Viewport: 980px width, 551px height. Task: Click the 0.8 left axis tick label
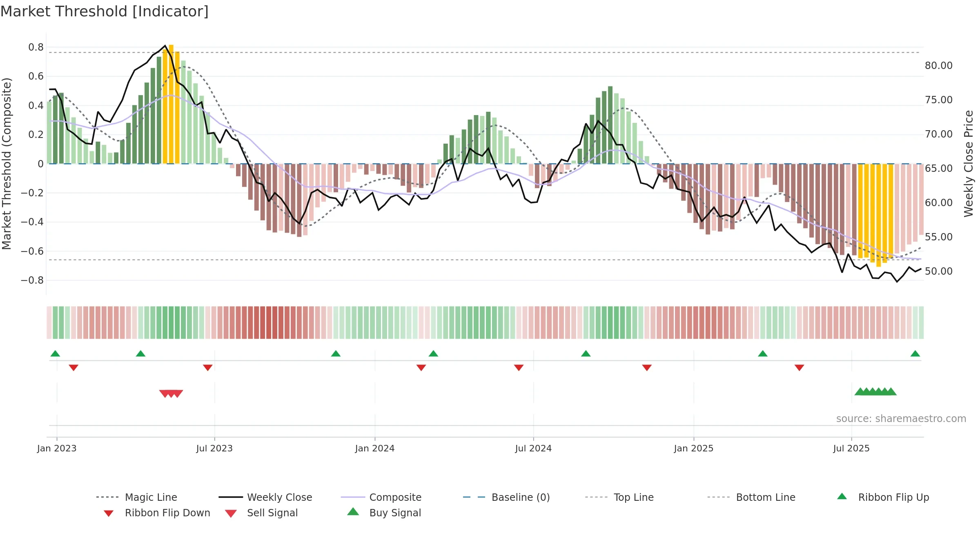click(36, 47)
